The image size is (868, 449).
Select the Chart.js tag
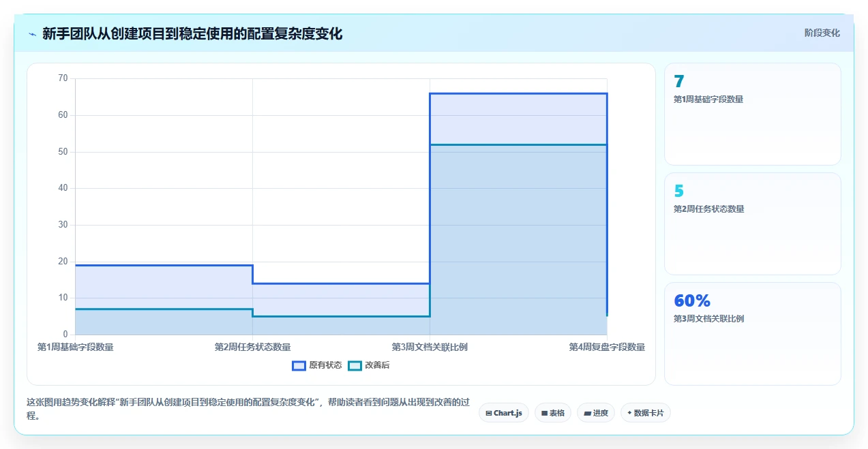pyautogui.click(x=504, y=413)
